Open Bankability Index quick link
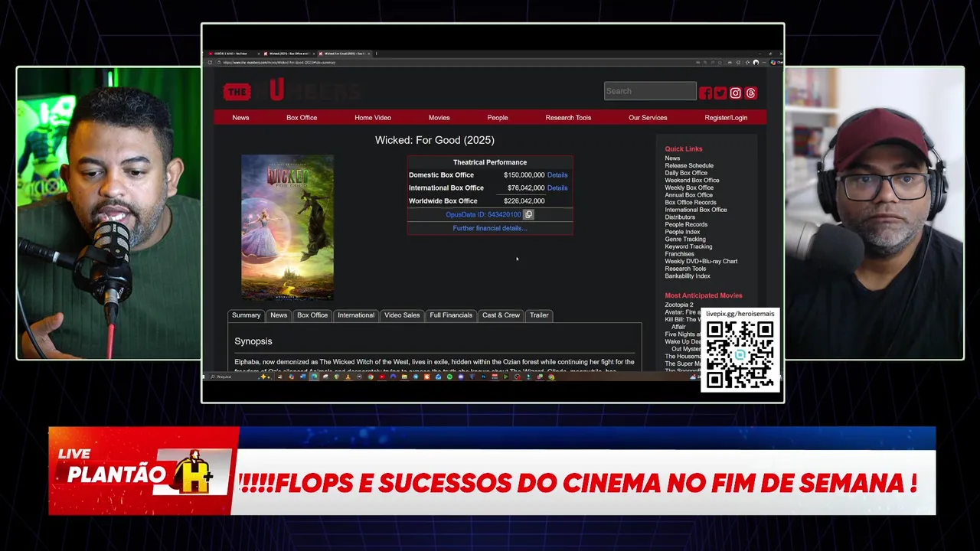The height and width of the screenshot is (551, 980). [688, 276]
